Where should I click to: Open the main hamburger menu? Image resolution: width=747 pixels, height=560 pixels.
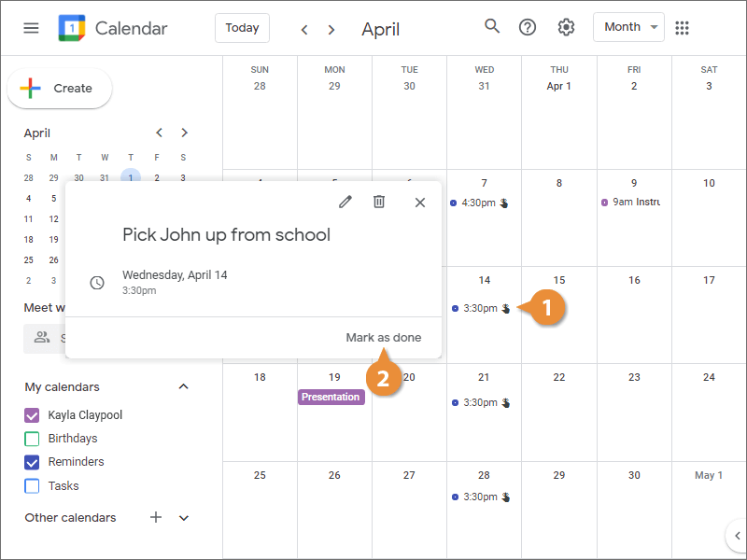click(31, 28)
